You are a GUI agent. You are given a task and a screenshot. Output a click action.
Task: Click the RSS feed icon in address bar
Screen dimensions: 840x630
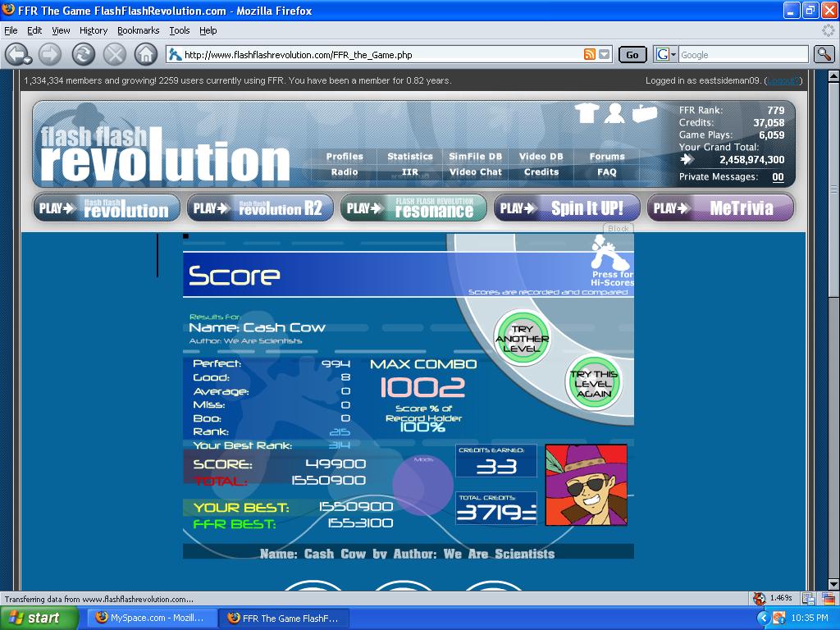589,54
